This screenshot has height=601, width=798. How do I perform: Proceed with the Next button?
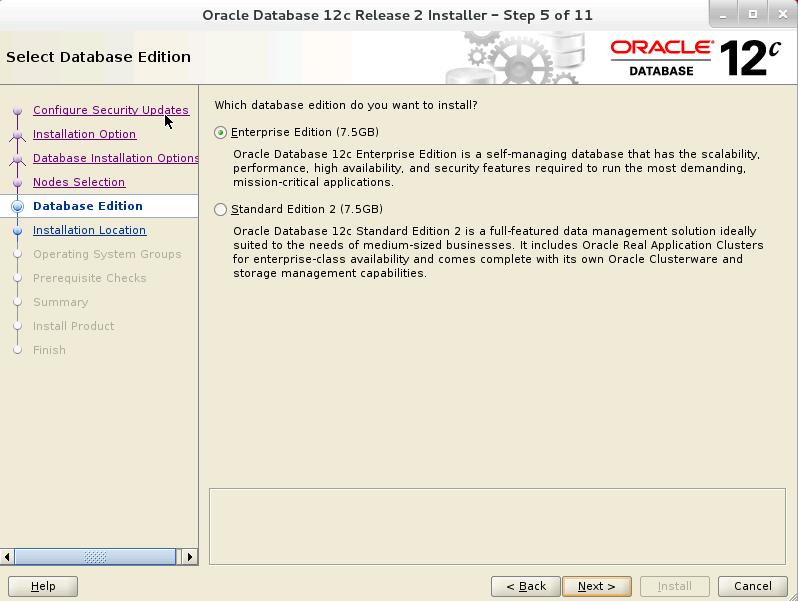596,586
